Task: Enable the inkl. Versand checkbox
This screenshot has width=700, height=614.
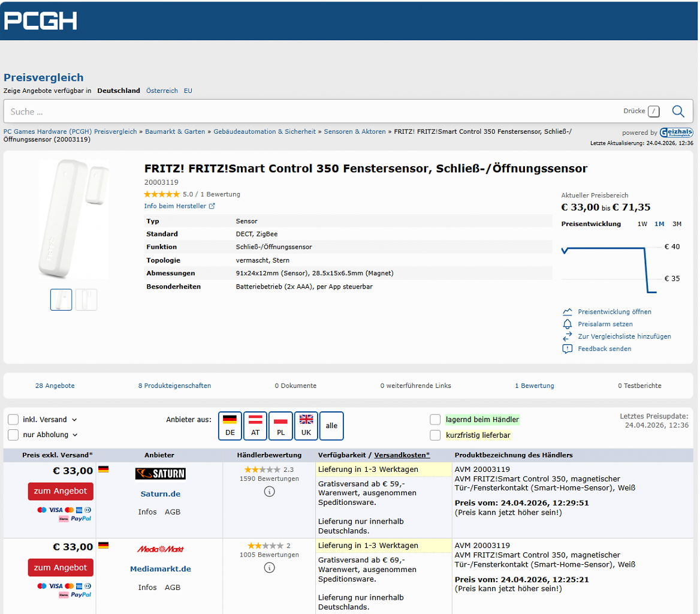Action: point(13,420)
